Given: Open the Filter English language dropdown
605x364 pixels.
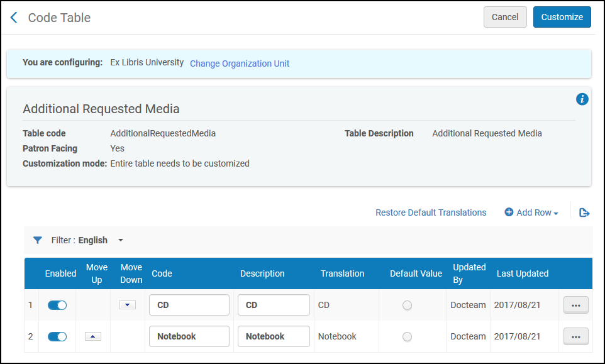Looking at the screenshot, I should [x=121, y=240].
